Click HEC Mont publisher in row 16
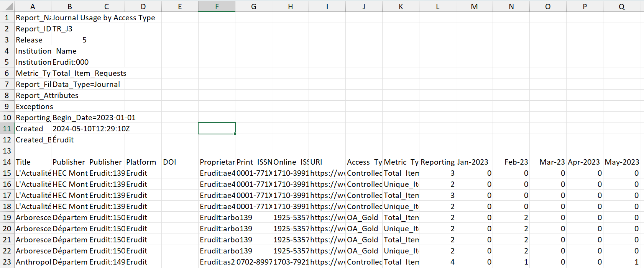The image size is (644, 268). (x=70, y=184)
